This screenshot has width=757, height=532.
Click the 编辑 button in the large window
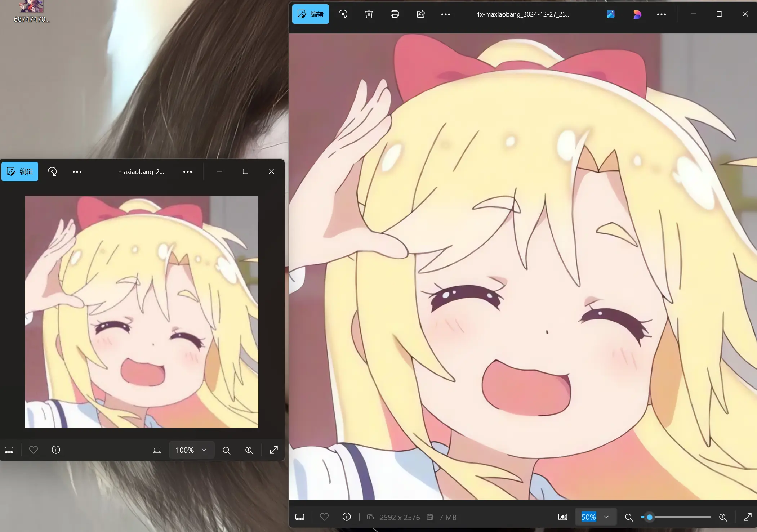point(310,14)
